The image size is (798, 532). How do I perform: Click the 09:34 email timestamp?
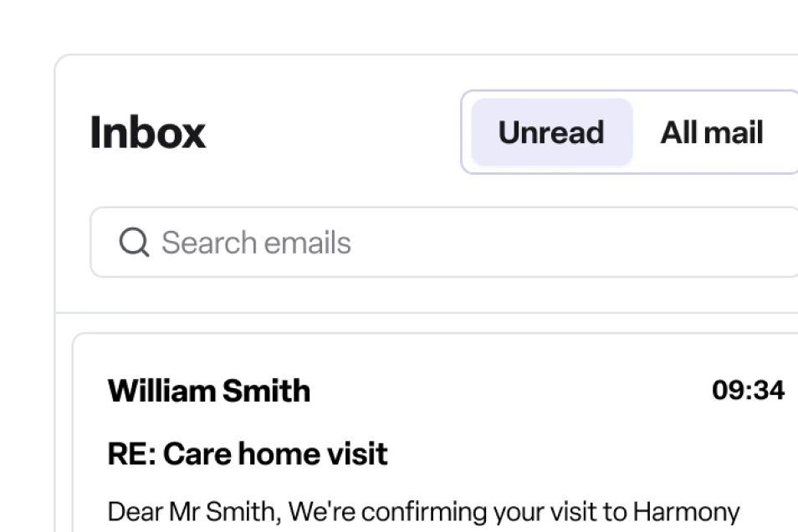pos(748,391)
